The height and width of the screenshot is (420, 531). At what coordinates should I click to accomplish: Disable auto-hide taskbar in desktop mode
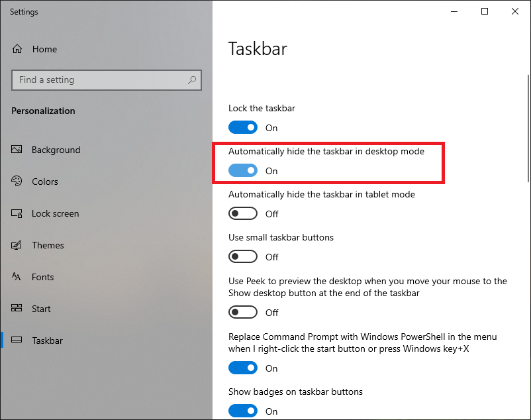(242, 170)
